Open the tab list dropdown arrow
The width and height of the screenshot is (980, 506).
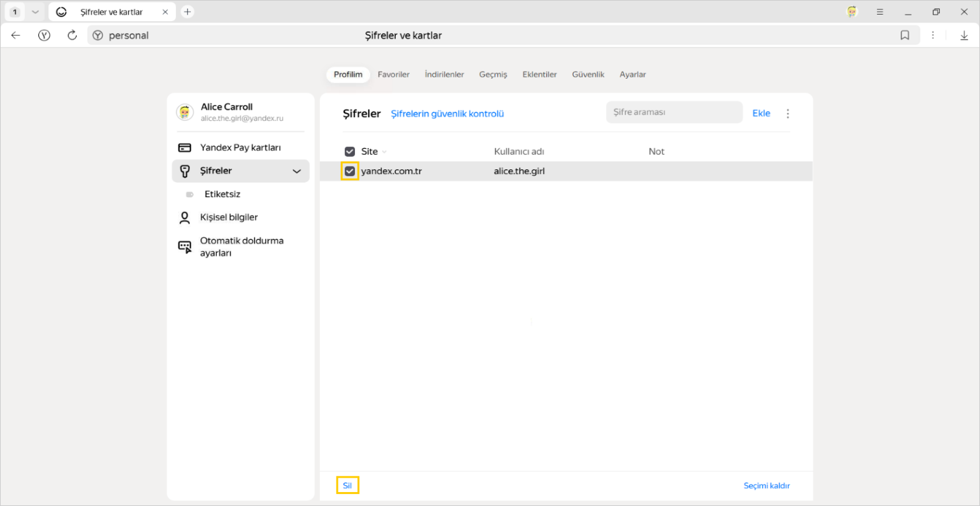click(36, 12)
